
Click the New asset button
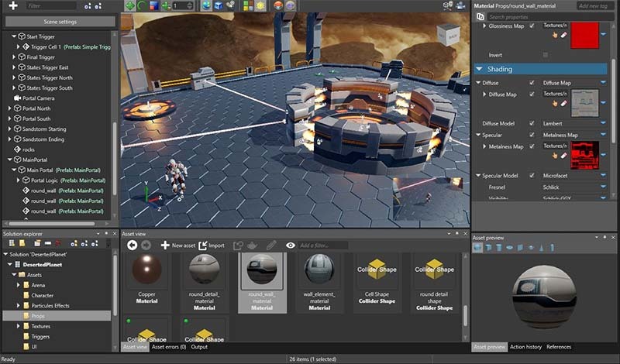(x=177, y=246)
